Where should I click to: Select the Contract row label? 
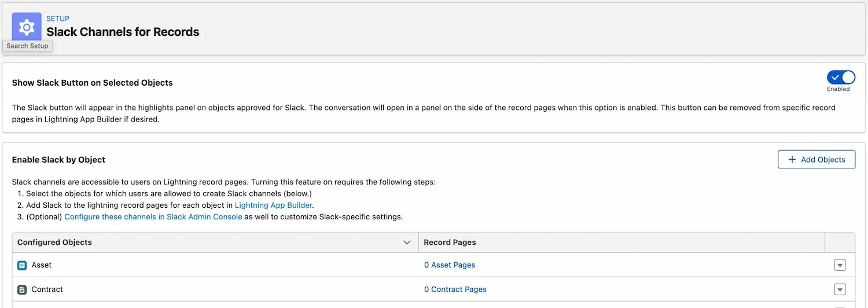[x=47, y=289]
